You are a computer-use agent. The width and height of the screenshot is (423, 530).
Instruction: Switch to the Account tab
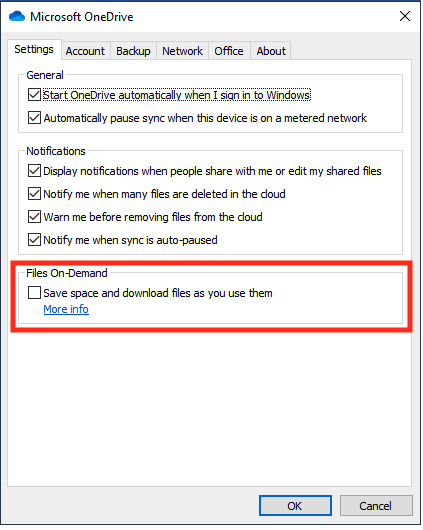(x=85, y=51)
